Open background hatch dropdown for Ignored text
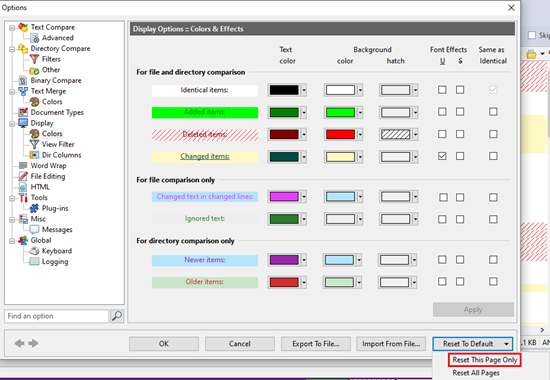550x380 pixels. click(x=415, y=219)
